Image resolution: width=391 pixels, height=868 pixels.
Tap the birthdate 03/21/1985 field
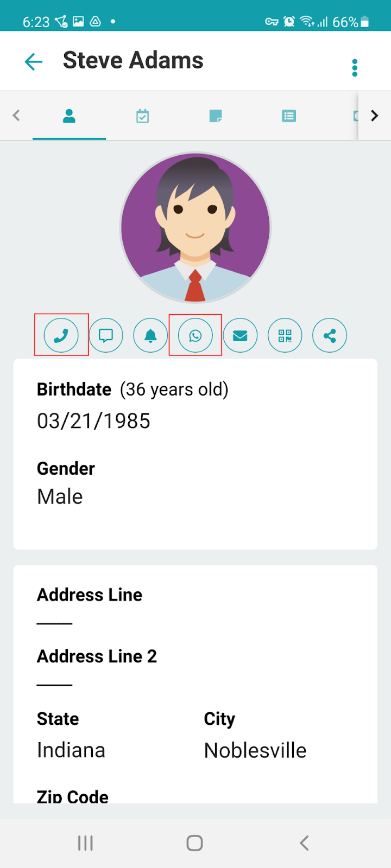point(93,421)
